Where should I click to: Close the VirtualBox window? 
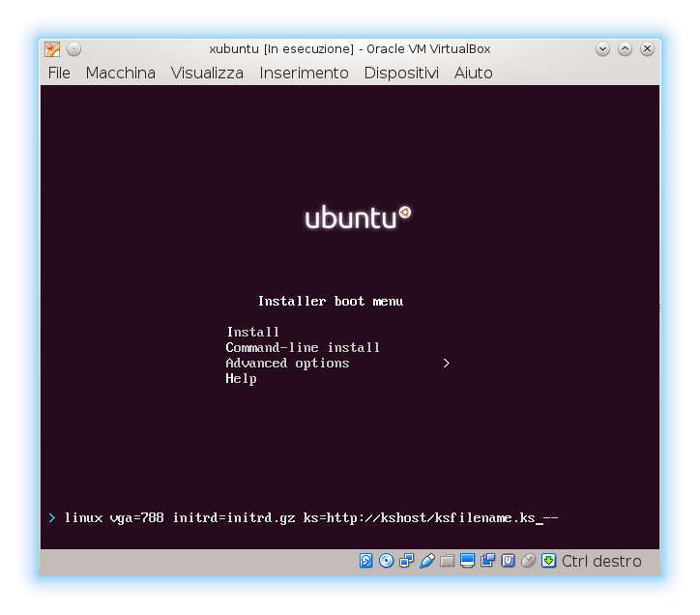pos(647,48)
